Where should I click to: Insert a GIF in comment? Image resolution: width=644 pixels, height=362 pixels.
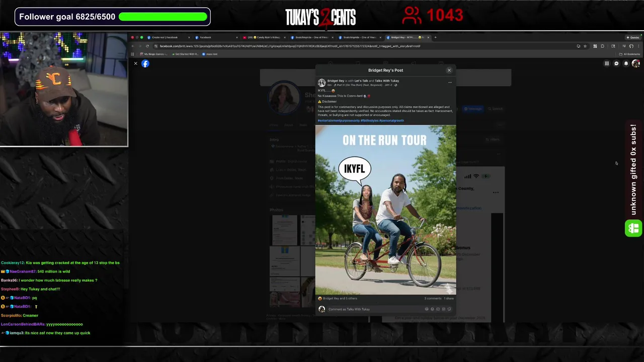[x=443, y=309]
